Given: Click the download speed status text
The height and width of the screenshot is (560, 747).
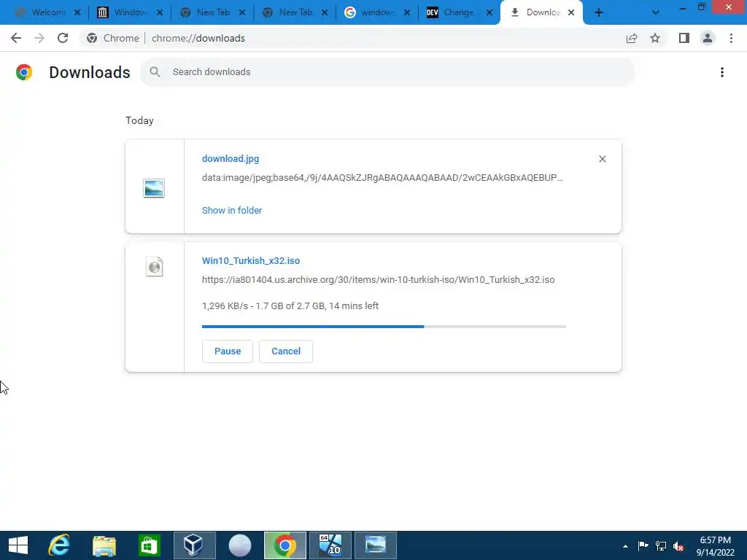Looking at the screenshot, I should click(x=290, y=306).
